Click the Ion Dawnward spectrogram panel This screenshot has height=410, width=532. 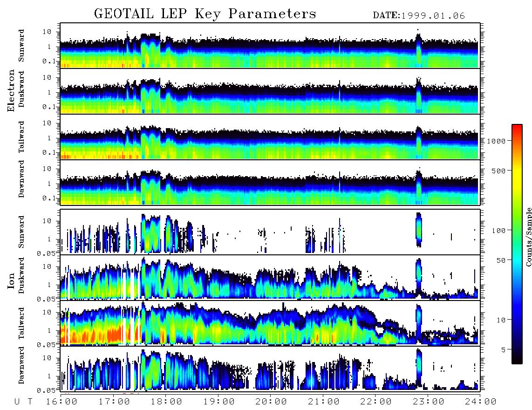click(x=270, y=369)
